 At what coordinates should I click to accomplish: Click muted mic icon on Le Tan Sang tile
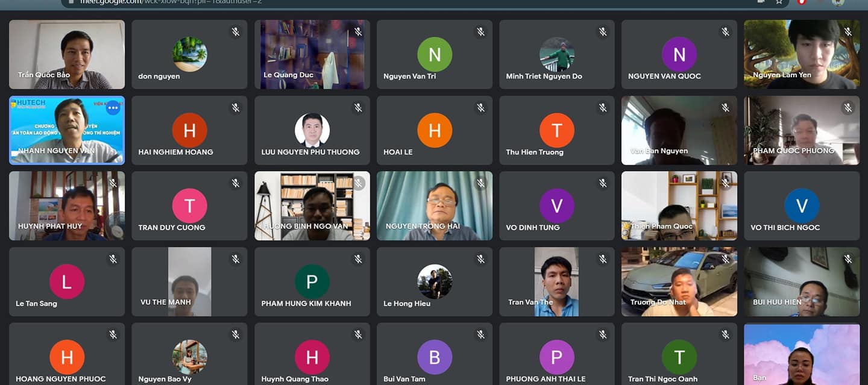pos(113,259)
